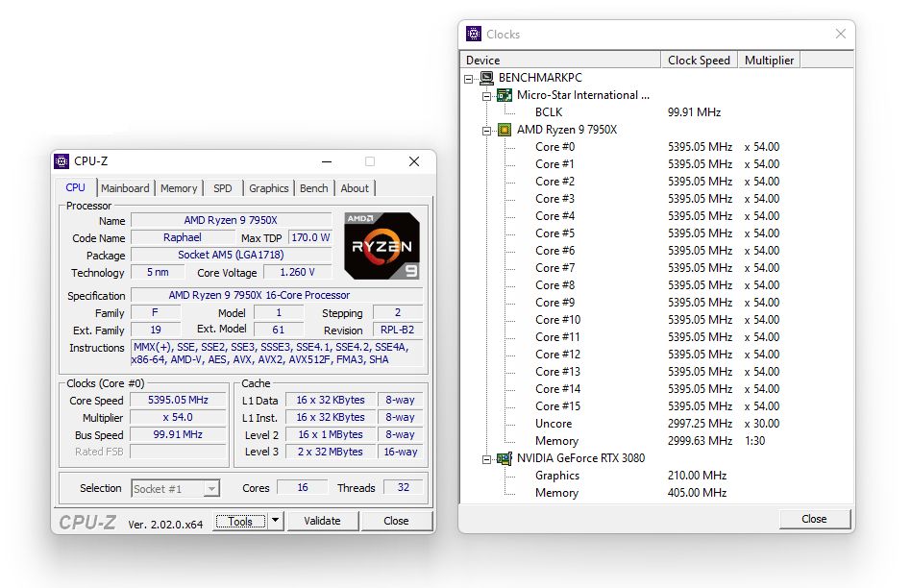
Task: Minimize the CPU-Z window
Action: (327, 161)
